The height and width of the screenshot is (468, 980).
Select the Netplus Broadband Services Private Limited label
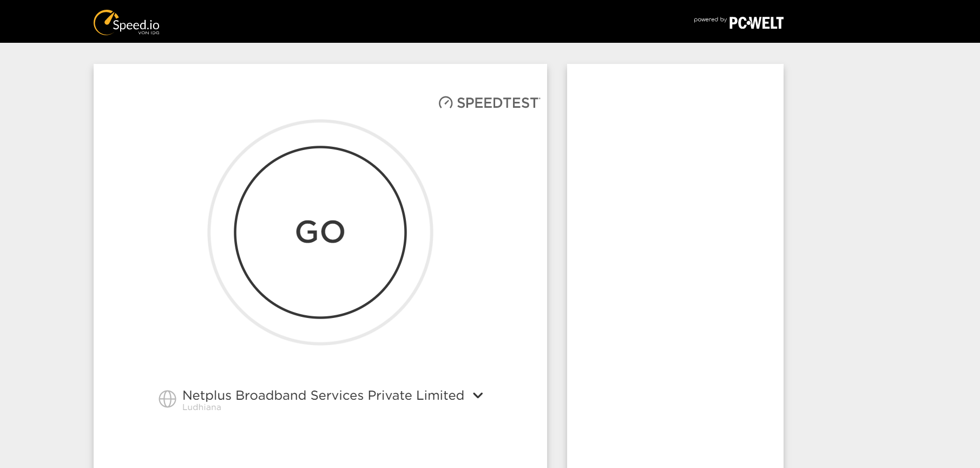[x=323, y=395]
